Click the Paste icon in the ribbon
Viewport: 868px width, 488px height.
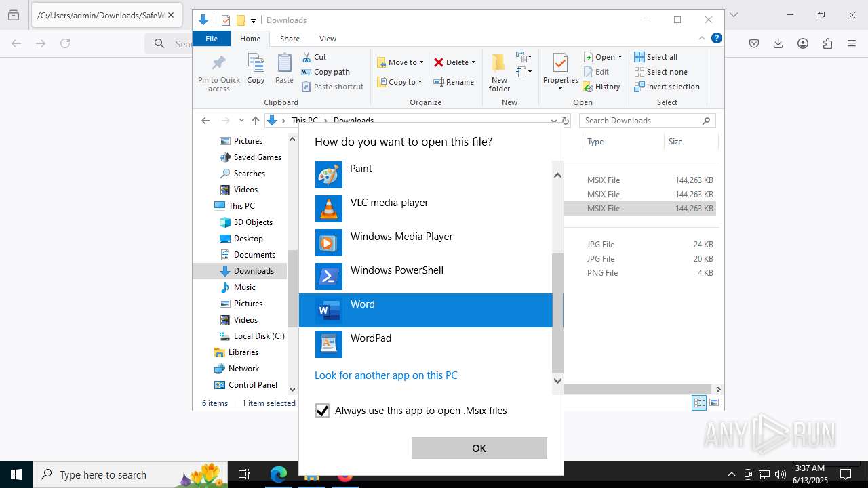284,69
